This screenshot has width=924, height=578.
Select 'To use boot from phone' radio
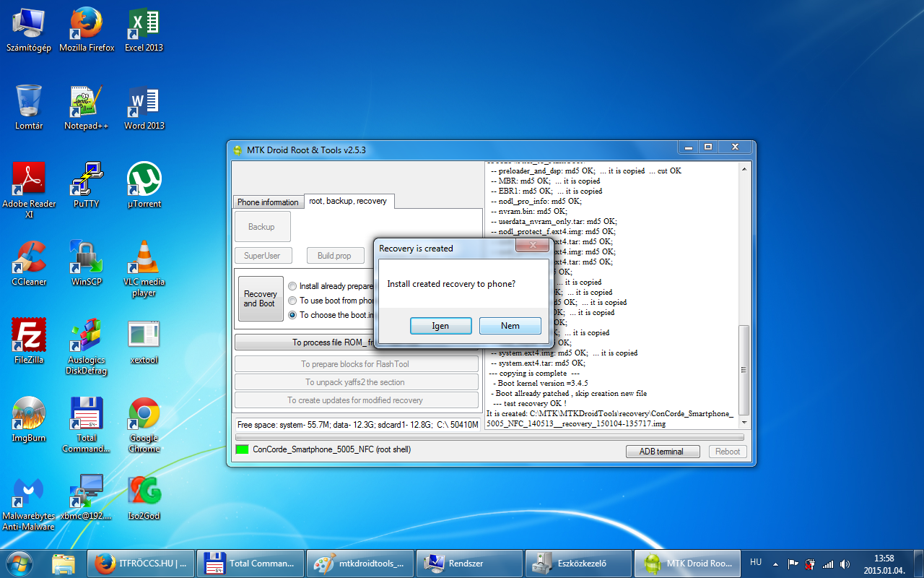point(292,301)
